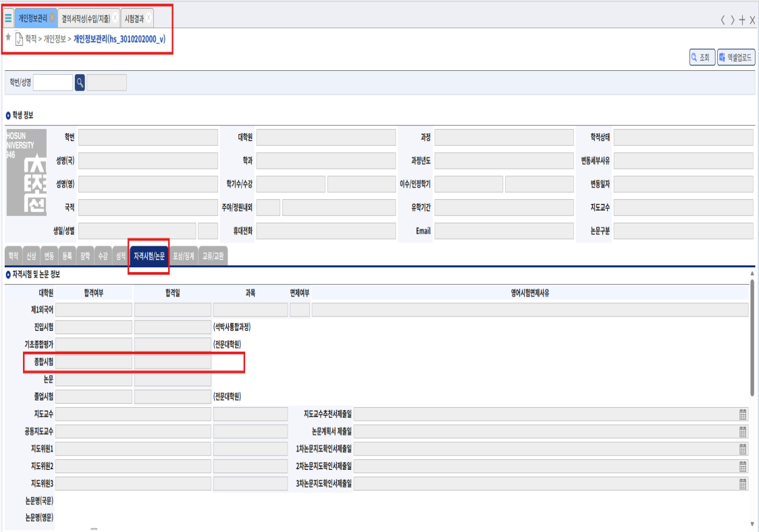Click the 엑셀업로드 button
This screenshot has width=759, height=532.
click(x=736, y=57)
